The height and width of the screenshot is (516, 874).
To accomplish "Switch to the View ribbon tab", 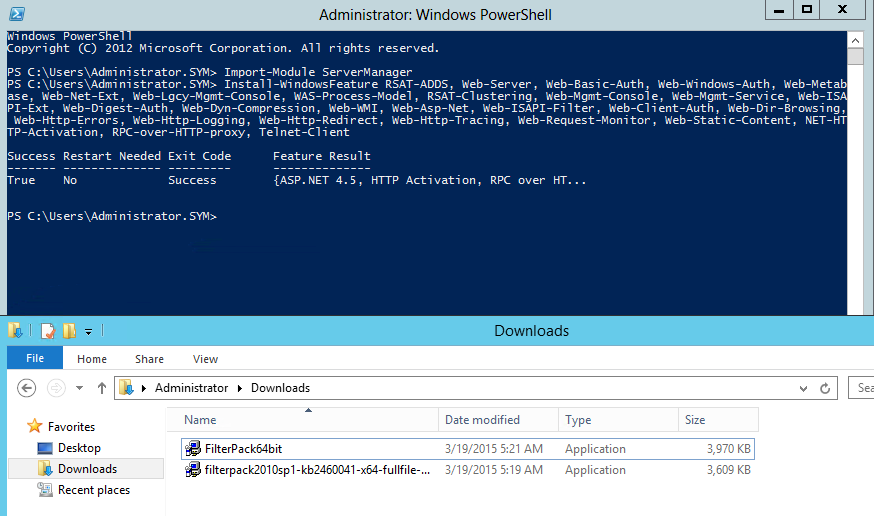I will click(x=205, y=359).
